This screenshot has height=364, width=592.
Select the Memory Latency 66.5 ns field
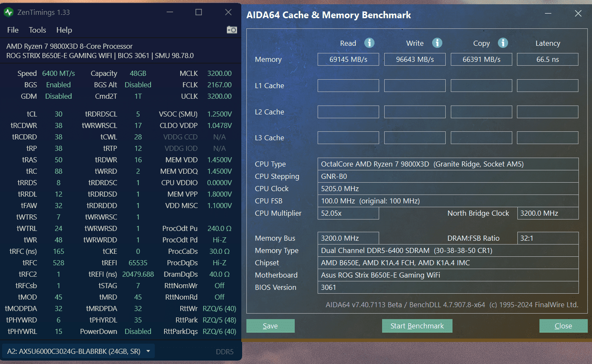coord(548,59)
